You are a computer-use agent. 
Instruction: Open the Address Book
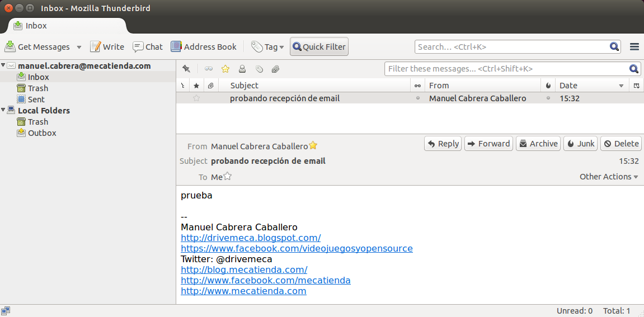[204, 47]
